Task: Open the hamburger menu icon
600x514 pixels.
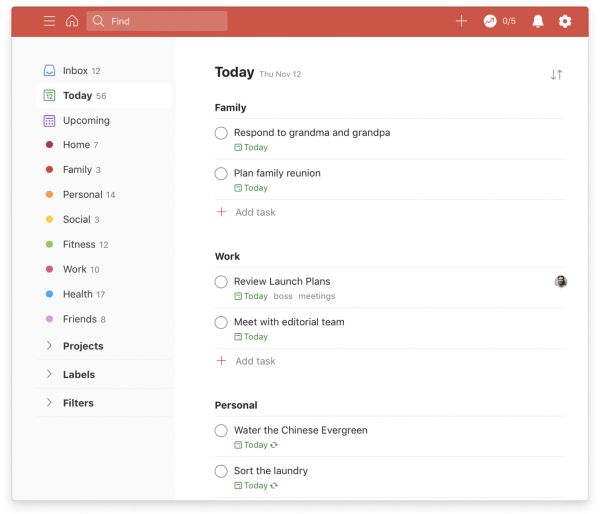Action: coord(49,21)
